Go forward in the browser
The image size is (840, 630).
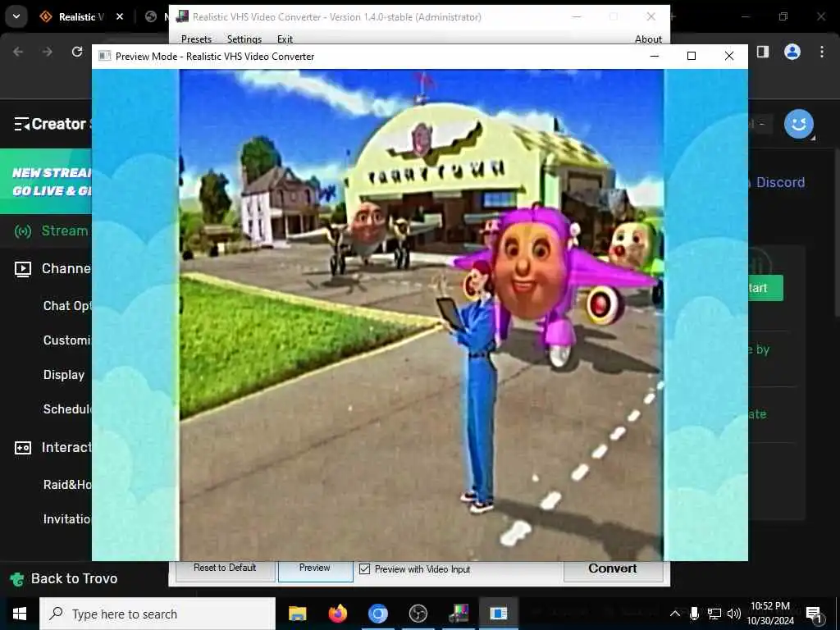point(48,52)
